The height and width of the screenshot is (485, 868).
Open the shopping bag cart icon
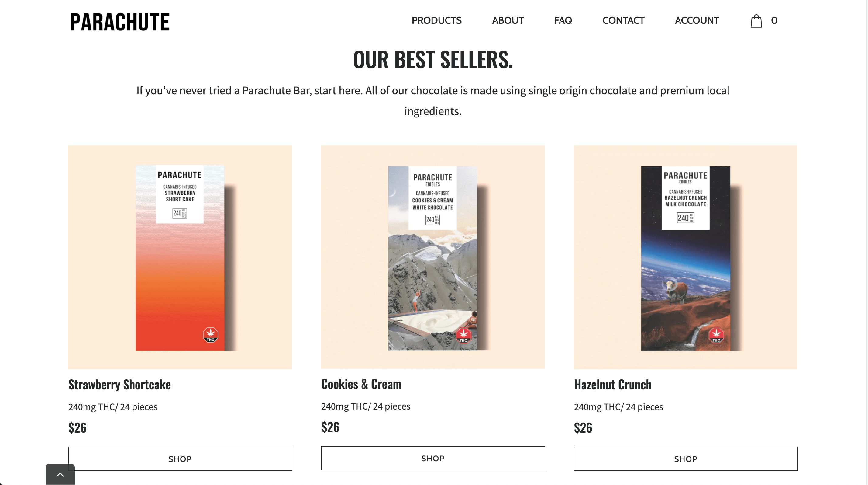(756, 21)
